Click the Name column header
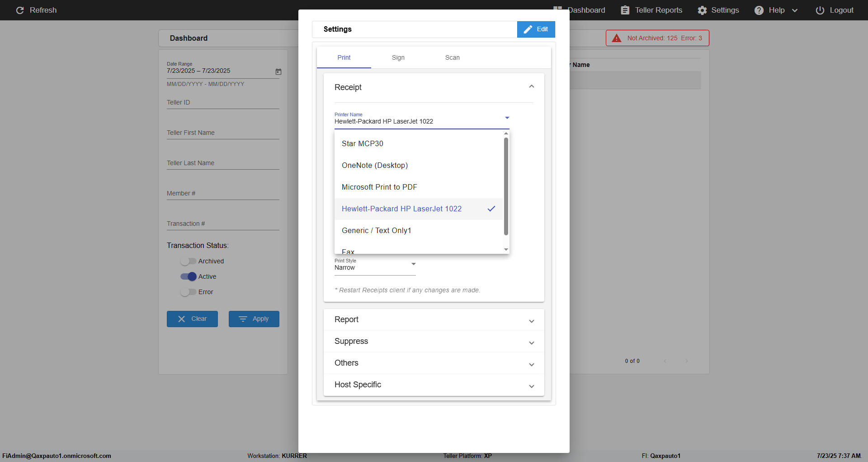Image resolution: width=868 pixels, height=462 pixels. (x=581, y=65)
